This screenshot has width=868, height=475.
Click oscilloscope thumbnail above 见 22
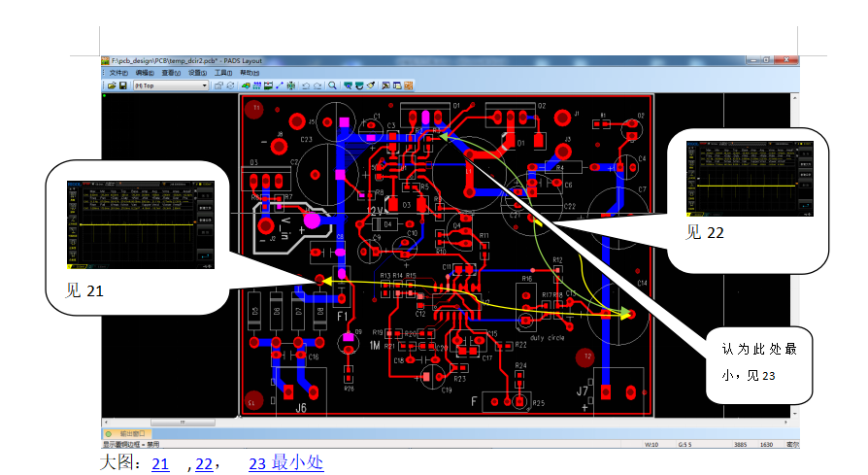[x=751, y=179]
